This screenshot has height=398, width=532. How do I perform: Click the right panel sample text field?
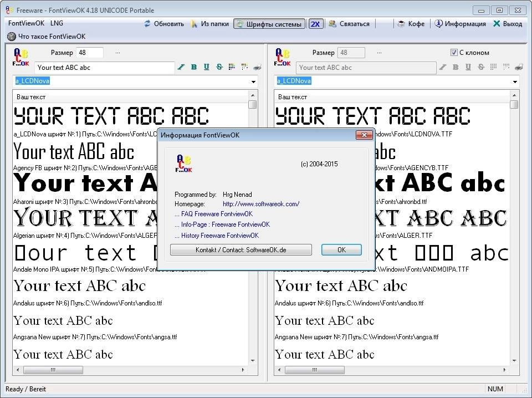pos(366,68)
